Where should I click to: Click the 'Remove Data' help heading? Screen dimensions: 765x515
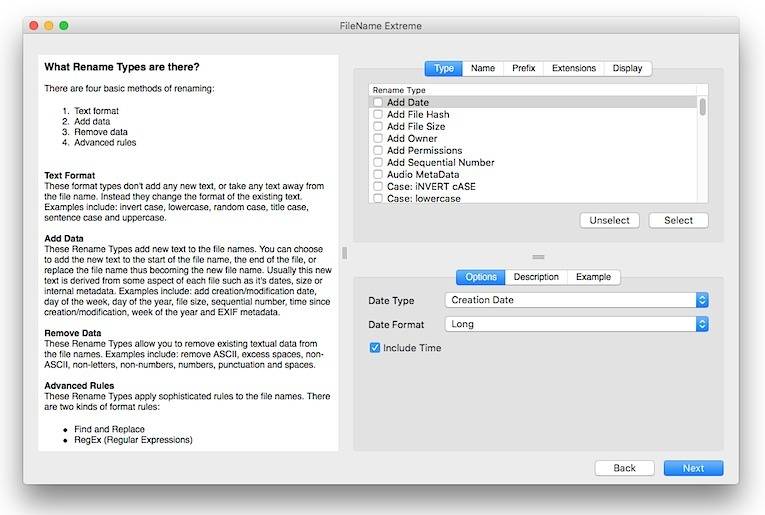(x=73, y=333)
